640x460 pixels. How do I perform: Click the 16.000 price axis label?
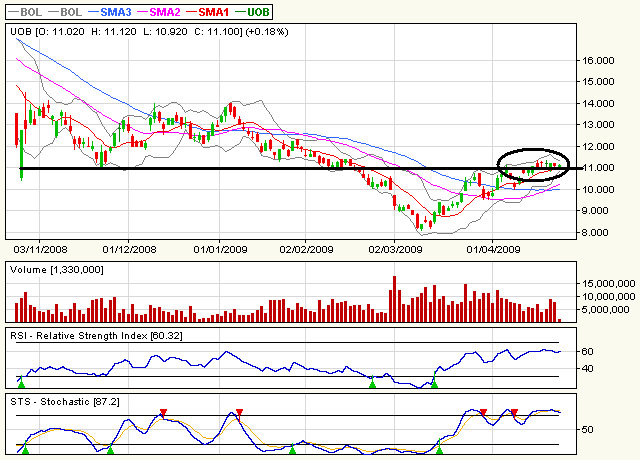tap(599, 60)
